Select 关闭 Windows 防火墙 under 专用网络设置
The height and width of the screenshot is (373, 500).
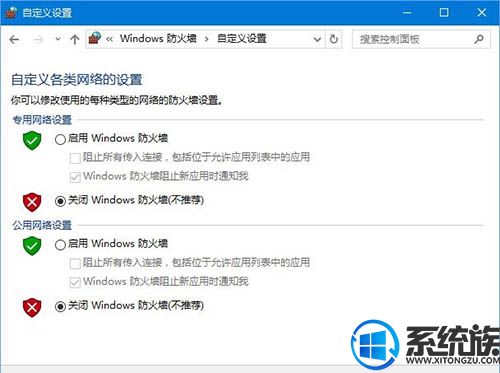coord(60,201)
